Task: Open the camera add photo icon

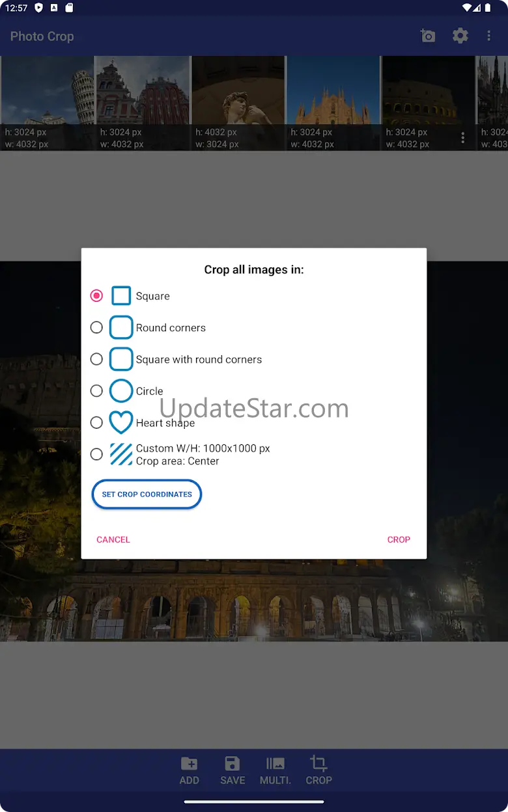Action: [428, 36]
